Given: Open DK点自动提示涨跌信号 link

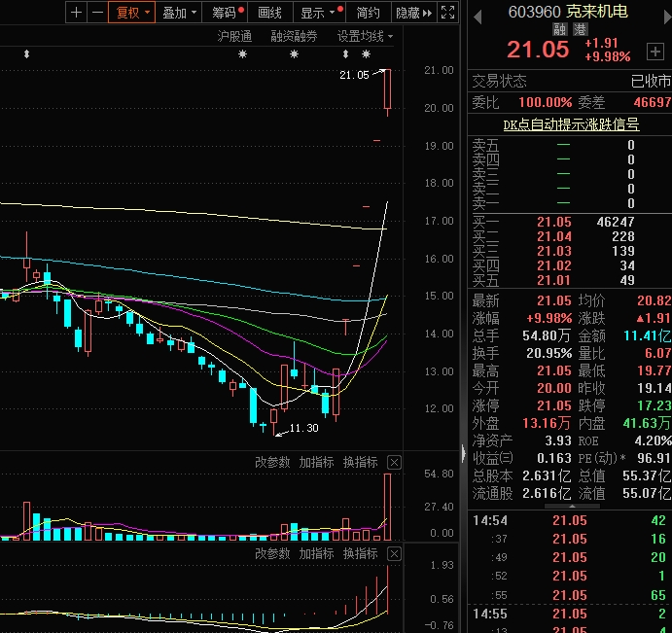Looking at the screenshot, I should coord(570,124).
